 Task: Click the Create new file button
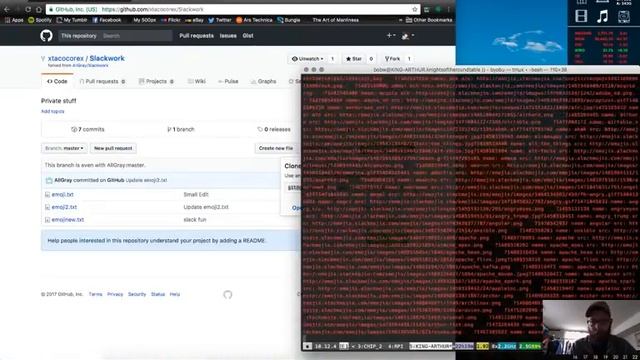[276, 148]
